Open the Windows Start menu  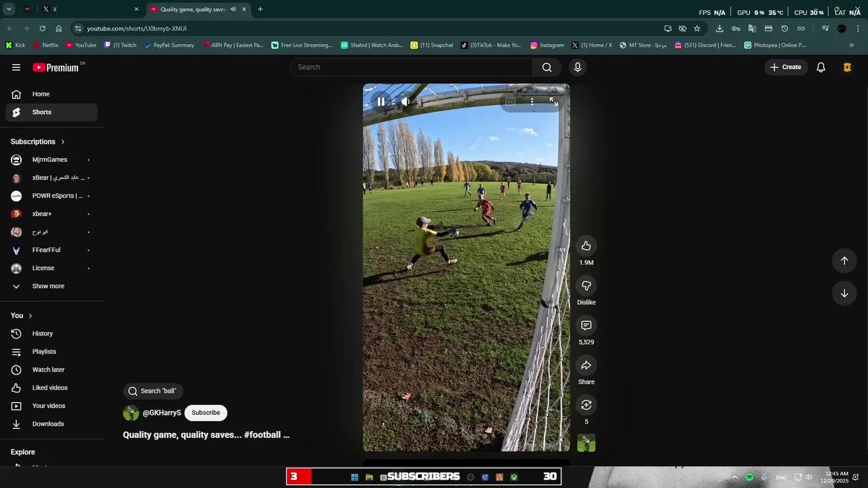354,477
